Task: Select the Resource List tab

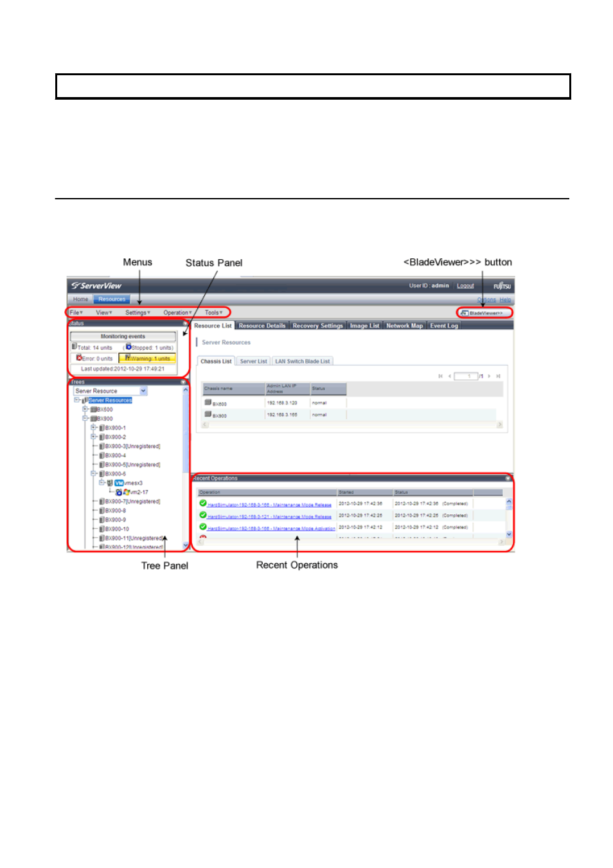Action: (213, 326)
